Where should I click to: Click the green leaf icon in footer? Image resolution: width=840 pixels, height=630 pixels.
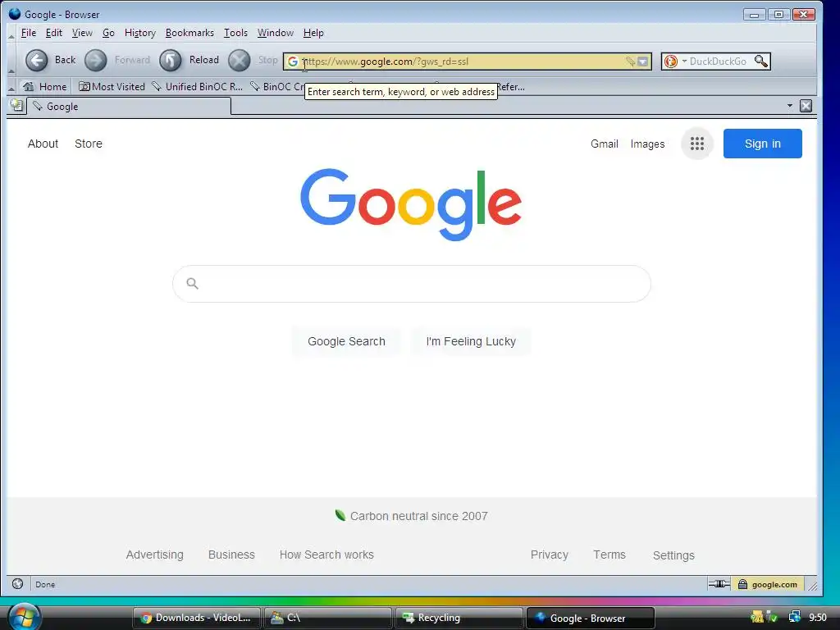coord(340,515)
